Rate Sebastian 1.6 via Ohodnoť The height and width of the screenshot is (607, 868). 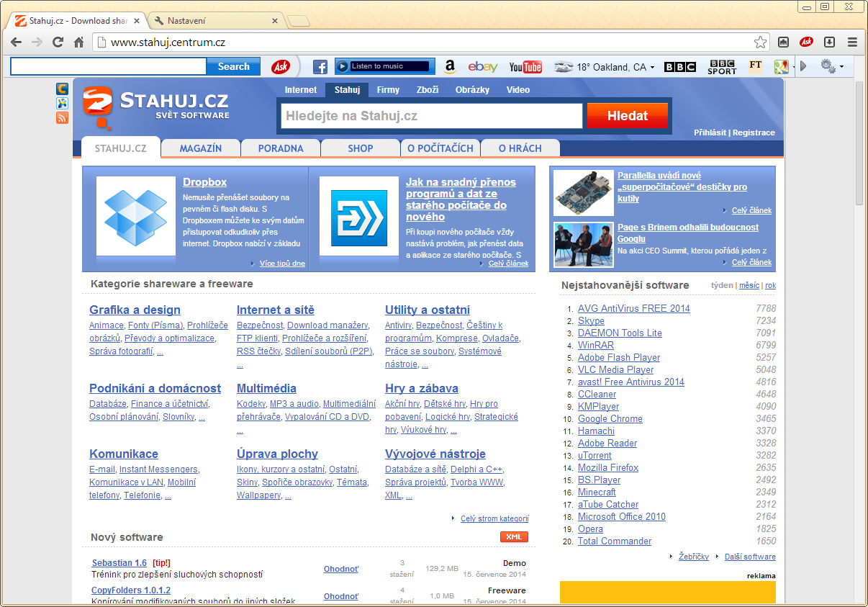pyautogui.click(x=341, y=569)
